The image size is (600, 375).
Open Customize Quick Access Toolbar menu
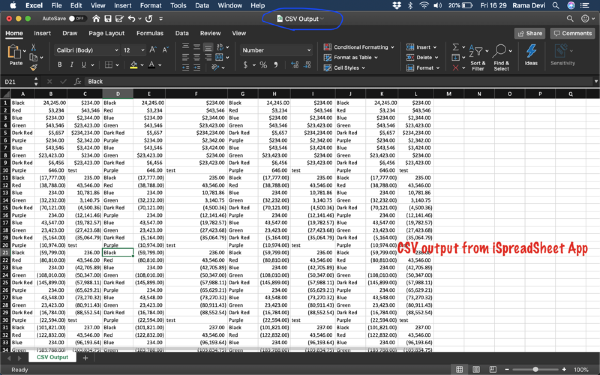[161, 18]
